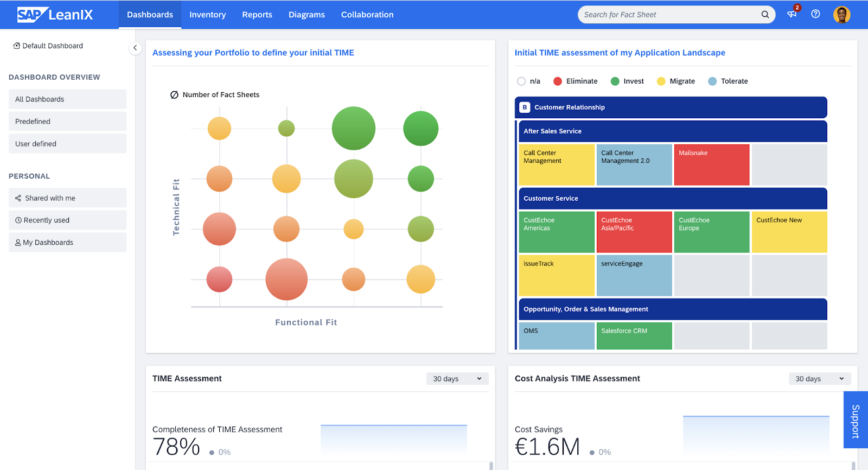This screenshot has height=470, width=868.
Task: Click the After Sales Service header
Action: [673, 131]
